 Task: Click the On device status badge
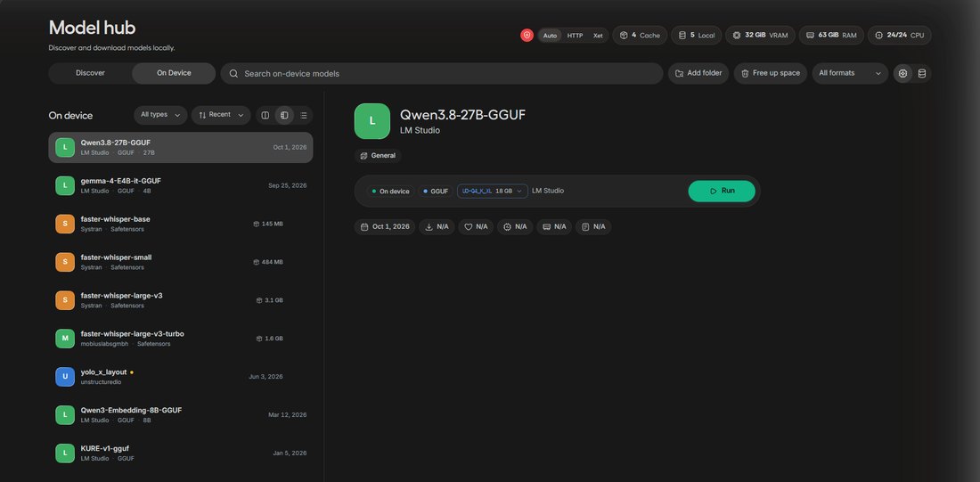390,192
